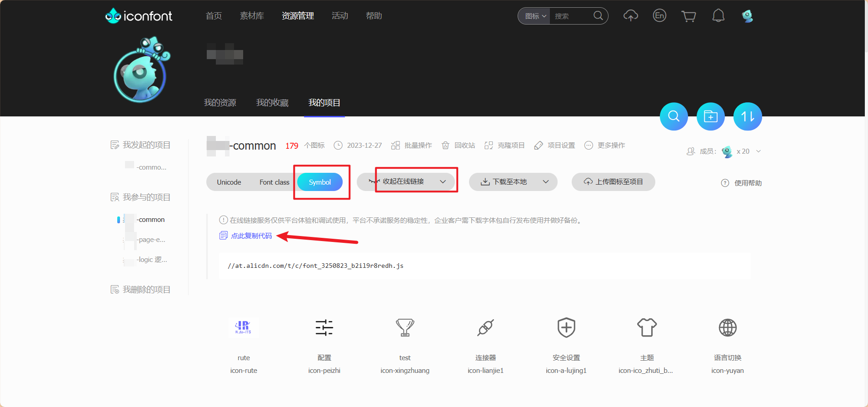Click 点此复制代码 link

tap(251, 236)
